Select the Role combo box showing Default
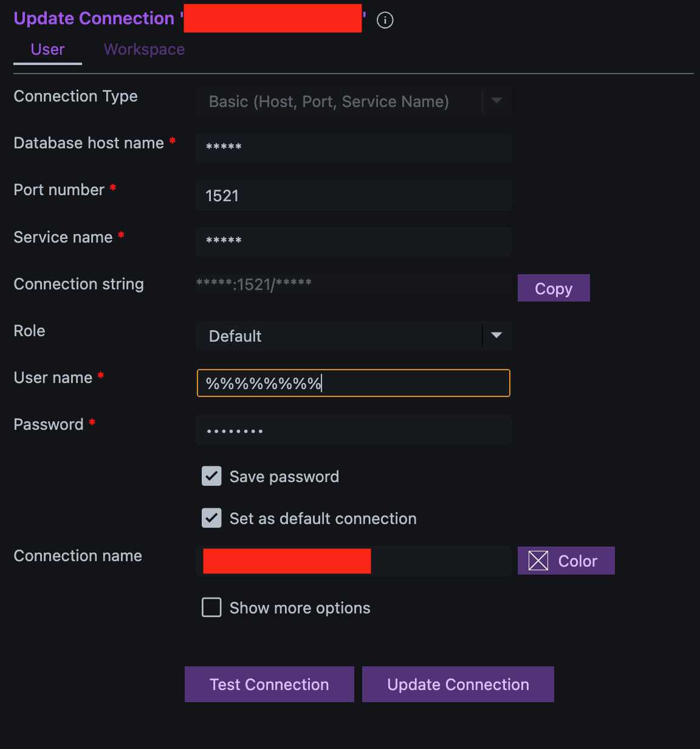 [353, 336]
